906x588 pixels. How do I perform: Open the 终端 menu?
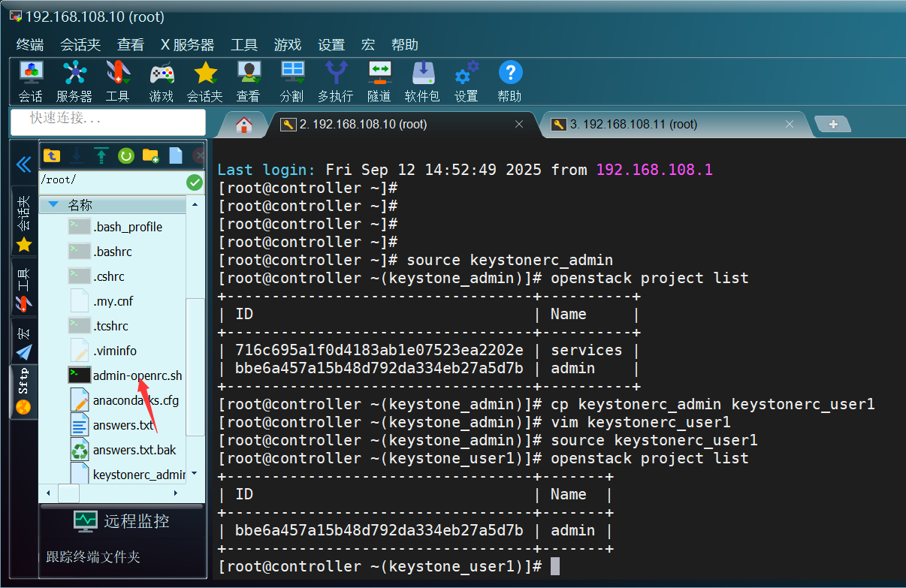[x=30, y=45]
